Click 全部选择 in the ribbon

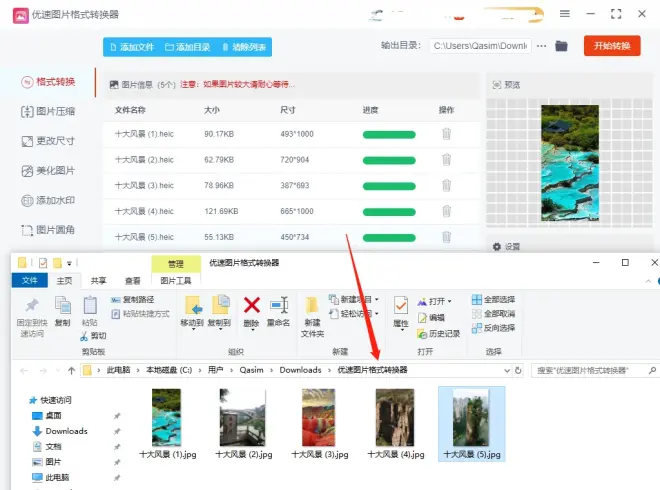coord(493,300)
